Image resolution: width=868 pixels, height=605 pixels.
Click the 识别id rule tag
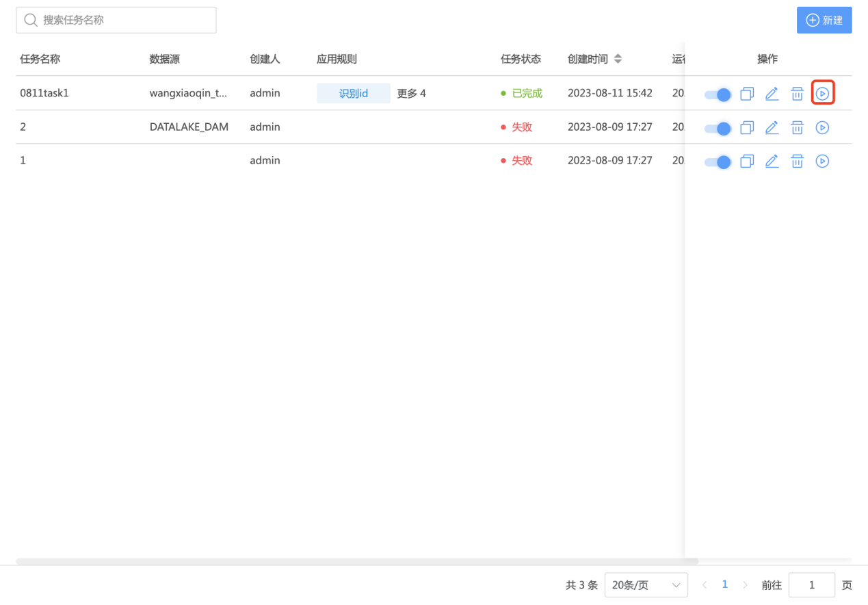coord(354,93)
